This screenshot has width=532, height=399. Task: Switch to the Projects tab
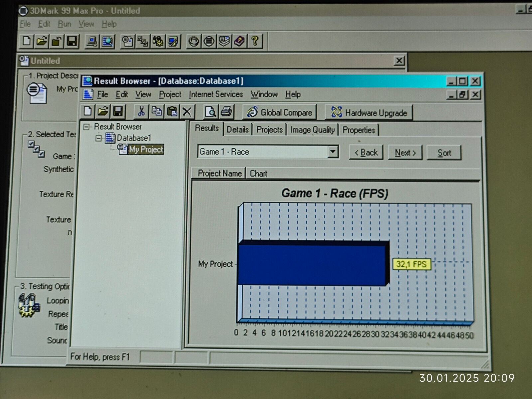tap(269, 130)
